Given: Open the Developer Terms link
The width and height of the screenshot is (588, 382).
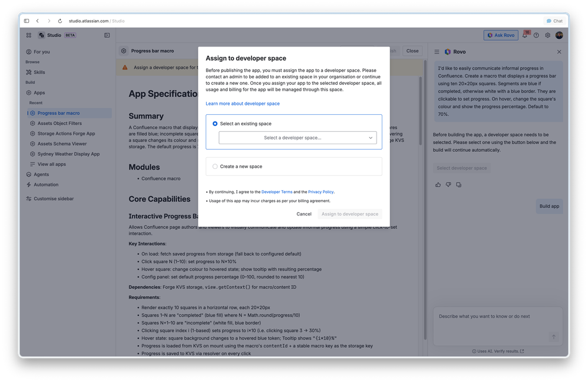Looking at the screenshot, I should tap(277, 192).
